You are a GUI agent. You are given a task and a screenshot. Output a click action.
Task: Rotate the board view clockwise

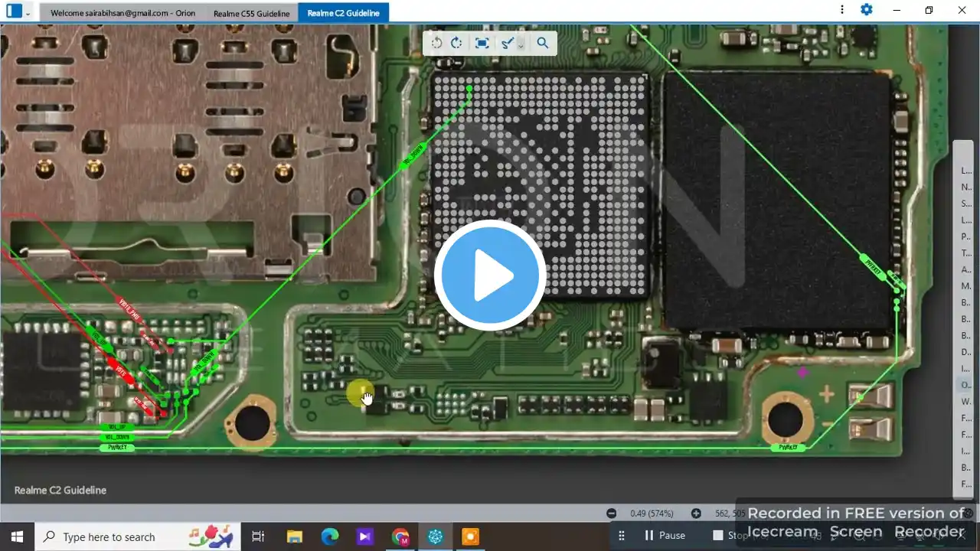(x=456, y=43)
